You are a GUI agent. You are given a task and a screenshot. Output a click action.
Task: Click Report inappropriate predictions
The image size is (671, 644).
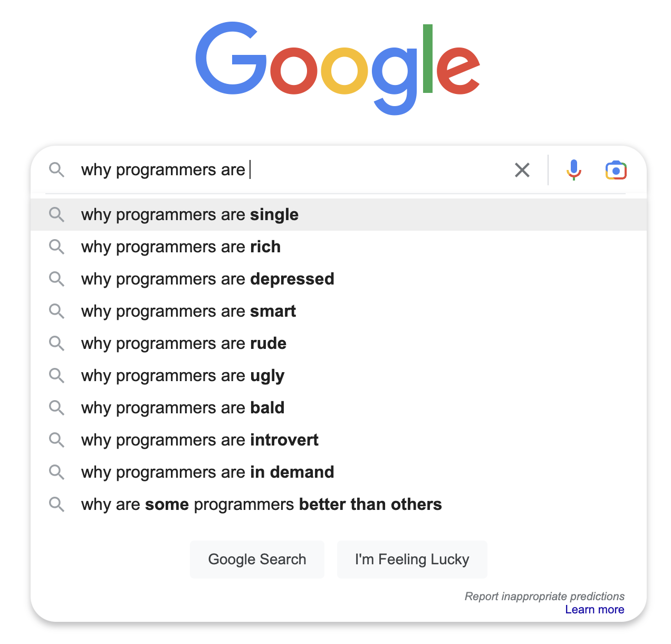tap(544, 596)
